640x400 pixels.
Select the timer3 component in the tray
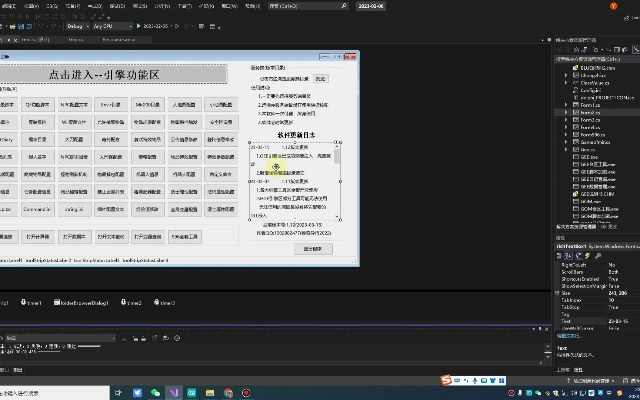[x=166, y=301]
